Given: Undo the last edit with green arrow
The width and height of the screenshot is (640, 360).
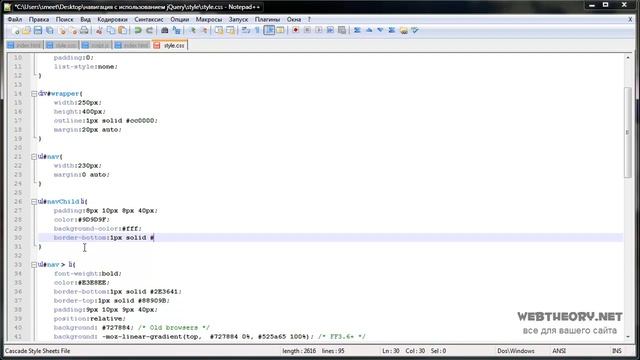Looking at the screenshot, I should click(x=138, y=31).
